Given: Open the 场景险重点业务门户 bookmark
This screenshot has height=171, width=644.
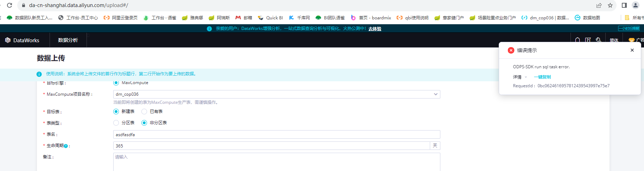Looking at the screenshot, I should tap(493, 18).
